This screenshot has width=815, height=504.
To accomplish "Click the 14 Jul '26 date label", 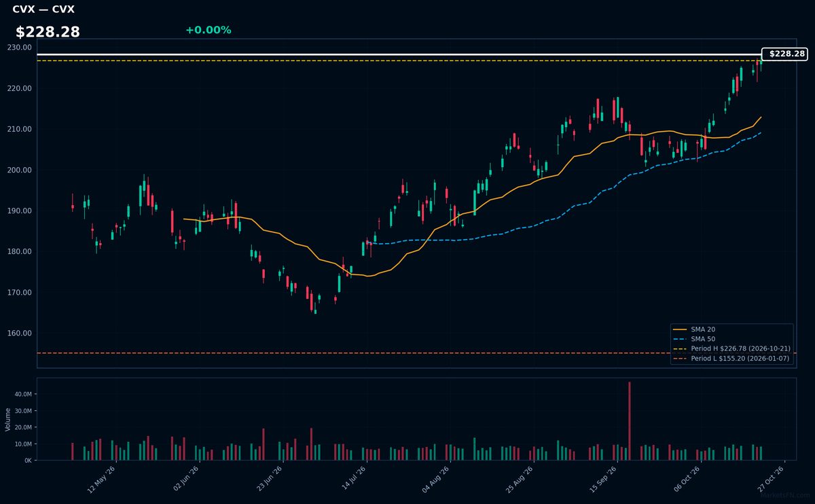I will coord(353,479).
